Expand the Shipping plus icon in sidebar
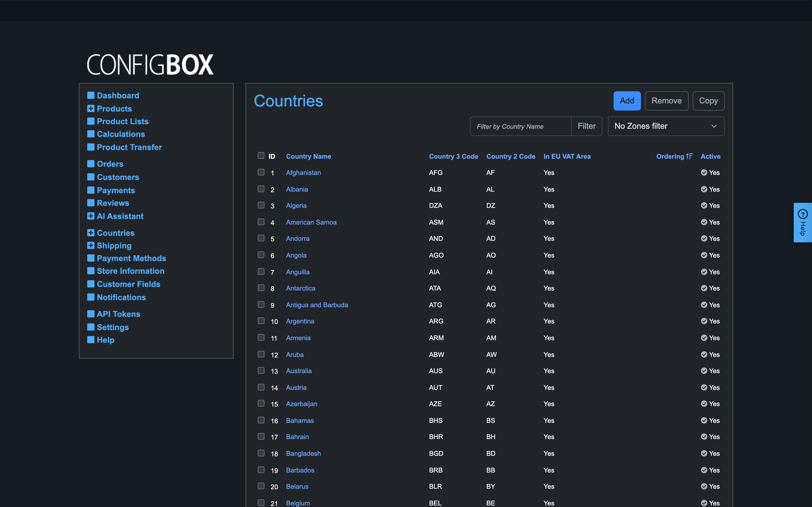This screenshot has height=507, width=812. tap(91, 245)
